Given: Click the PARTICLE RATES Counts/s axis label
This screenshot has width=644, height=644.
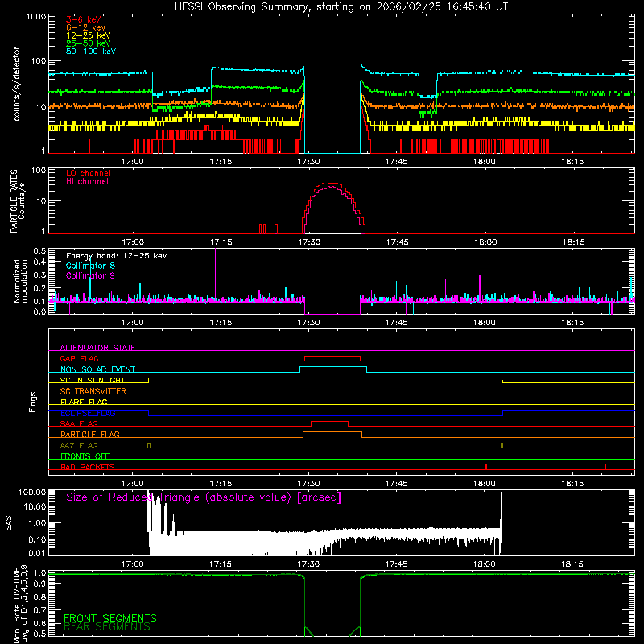Looking at the screenshot, I should [x=17, y=201].
